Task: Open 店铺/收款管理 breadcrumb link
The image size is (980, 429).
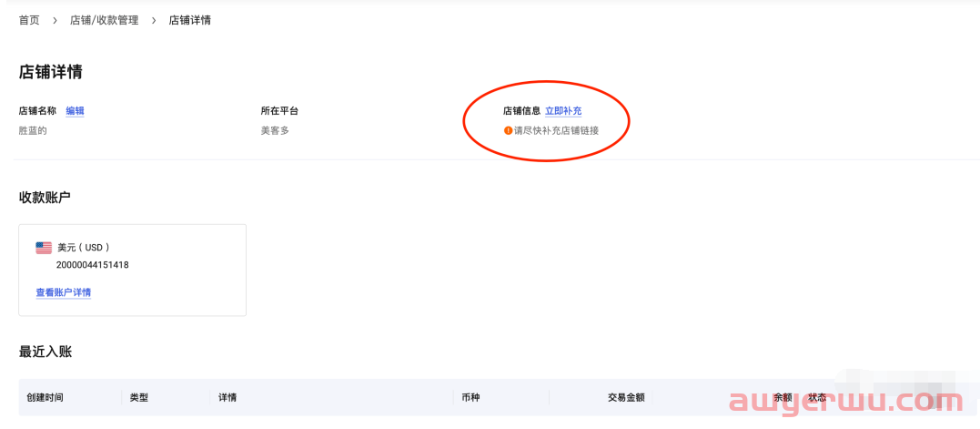Action: [x=104, y=20]
